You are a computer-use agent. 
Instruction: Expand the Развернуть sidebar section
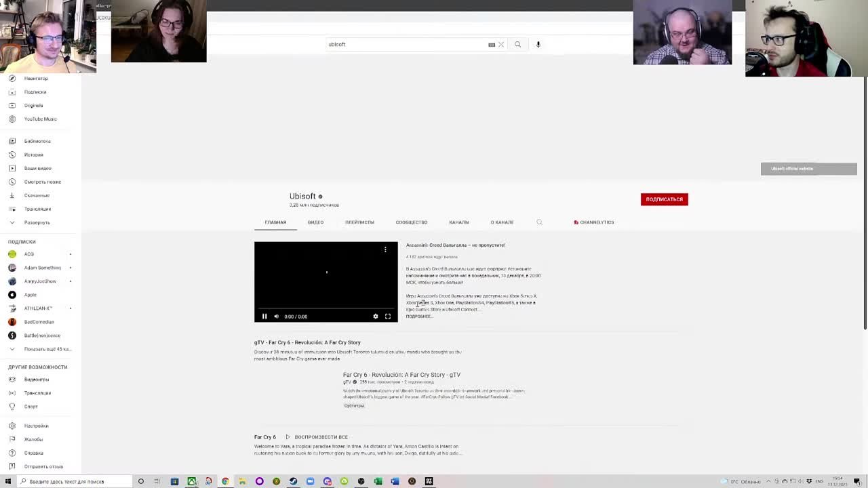37,222
